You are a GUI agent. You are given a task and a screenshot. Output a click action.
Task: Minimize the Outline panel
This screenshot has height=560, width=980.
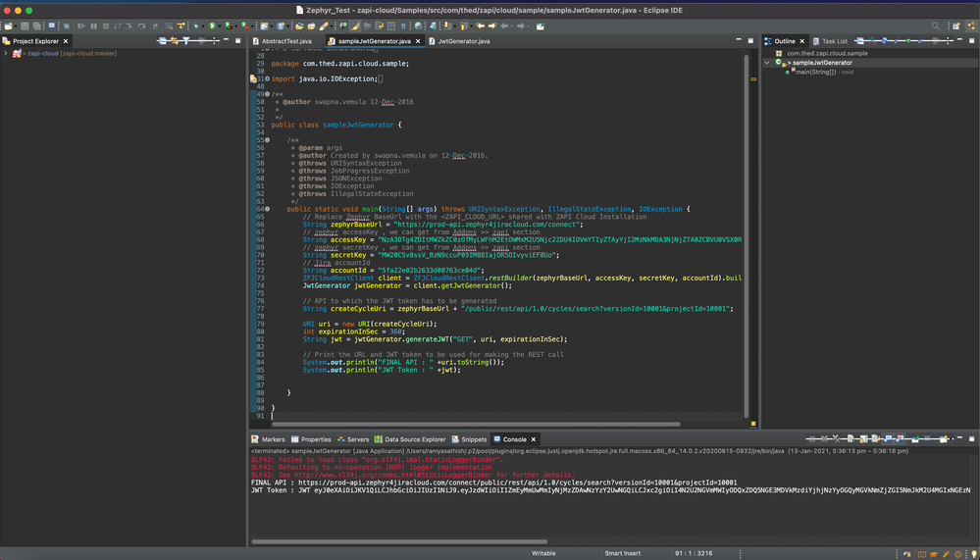(x=959, y=41)
